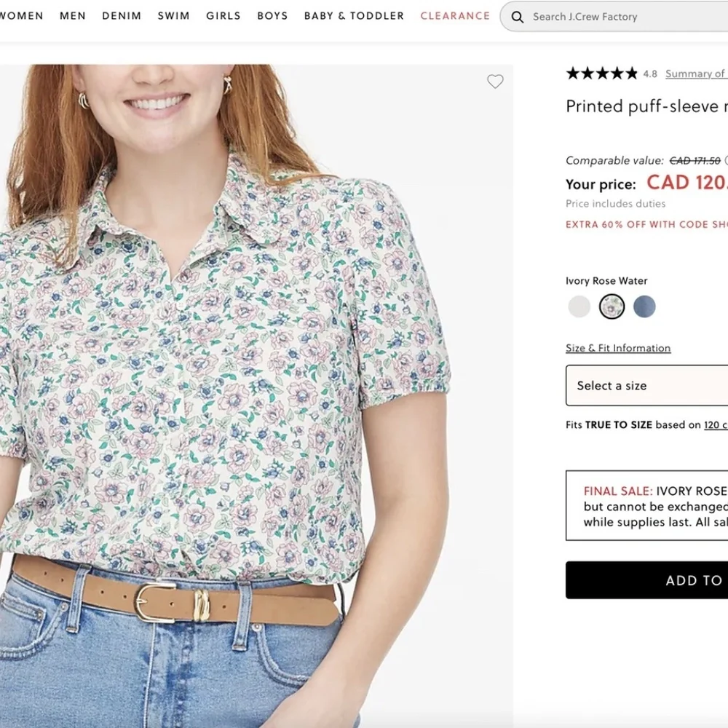The image size is (728, 728).
Task: Open the SWIM category
Action: pos(173,15)
